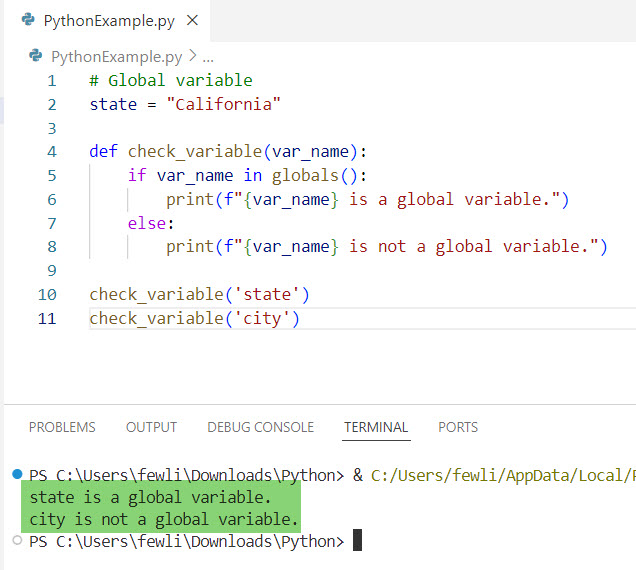Open the OUTPUT panel tab
The height and width of the screenshot is (570, 636).
(151, 427)
